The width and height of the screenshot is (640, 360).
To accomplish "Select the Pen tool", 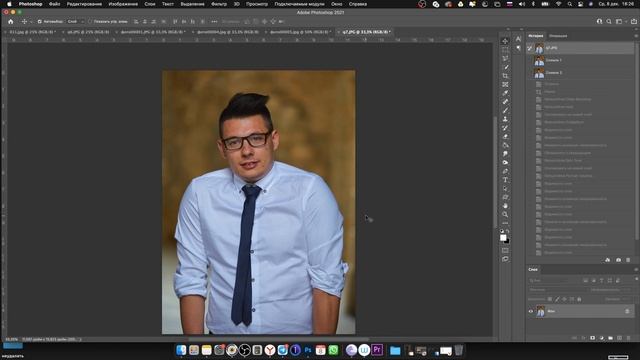I will [x=505, y=171].
